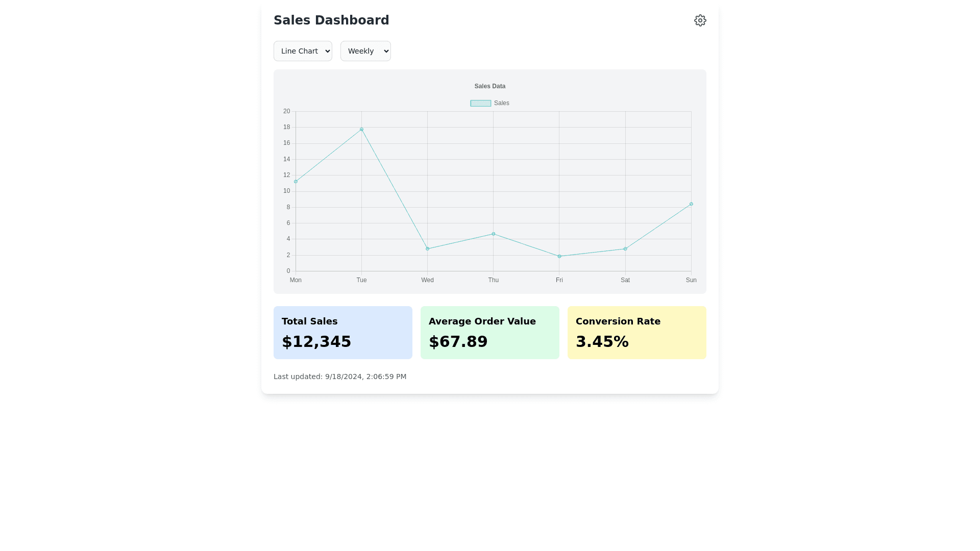980x551 pixels.
Task: Click the Wednesday data point
Action: pos(428,249)
